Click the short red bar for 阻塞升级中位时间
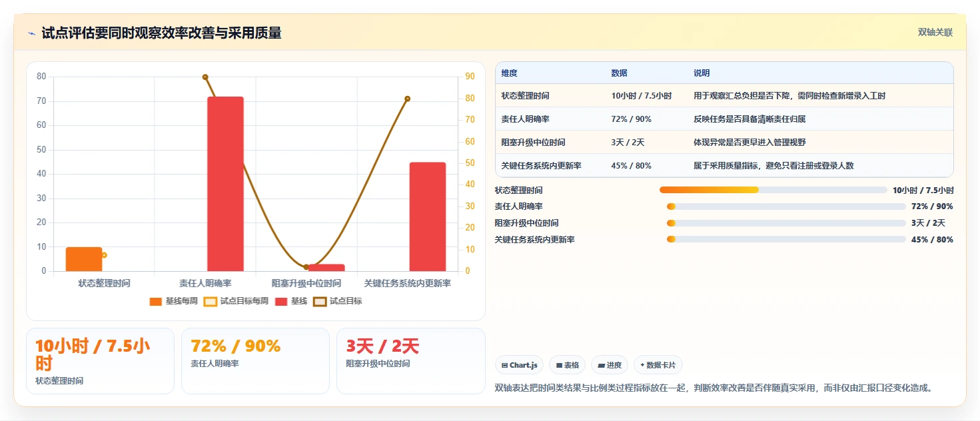980x421 pixels. pyautogui.click(x=326, y=268)
